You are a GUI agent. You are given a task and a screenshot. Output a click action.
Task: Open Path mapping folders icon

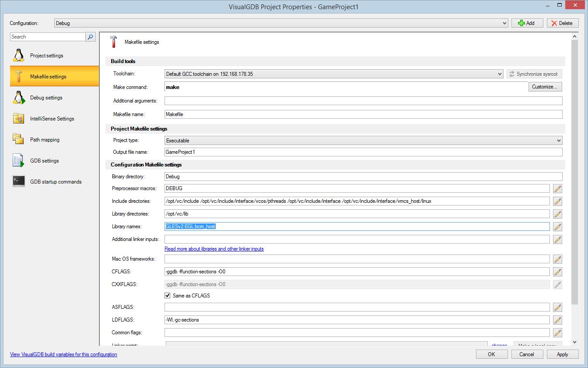(x=18, y=140)
